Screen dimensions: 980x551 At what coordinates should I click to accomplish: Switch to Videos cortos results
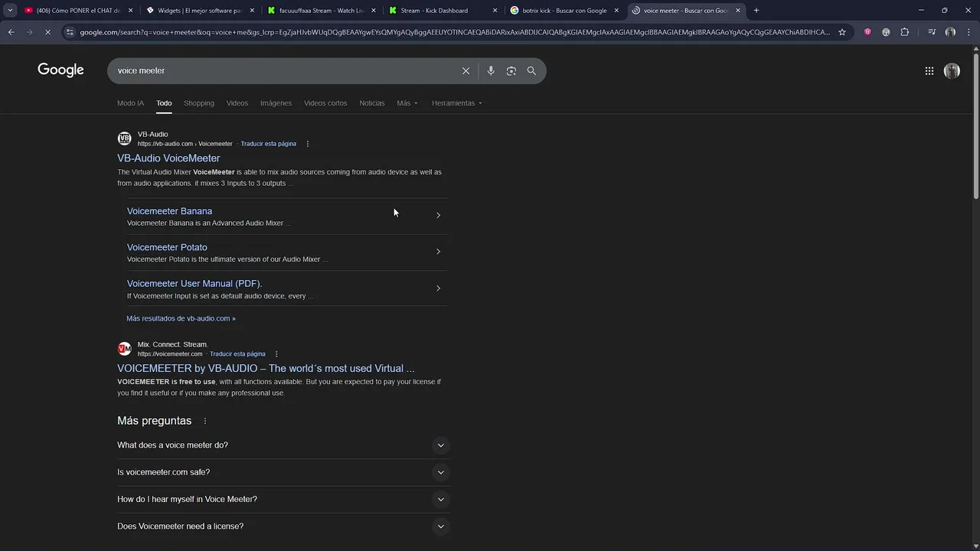tap(325, 103)
